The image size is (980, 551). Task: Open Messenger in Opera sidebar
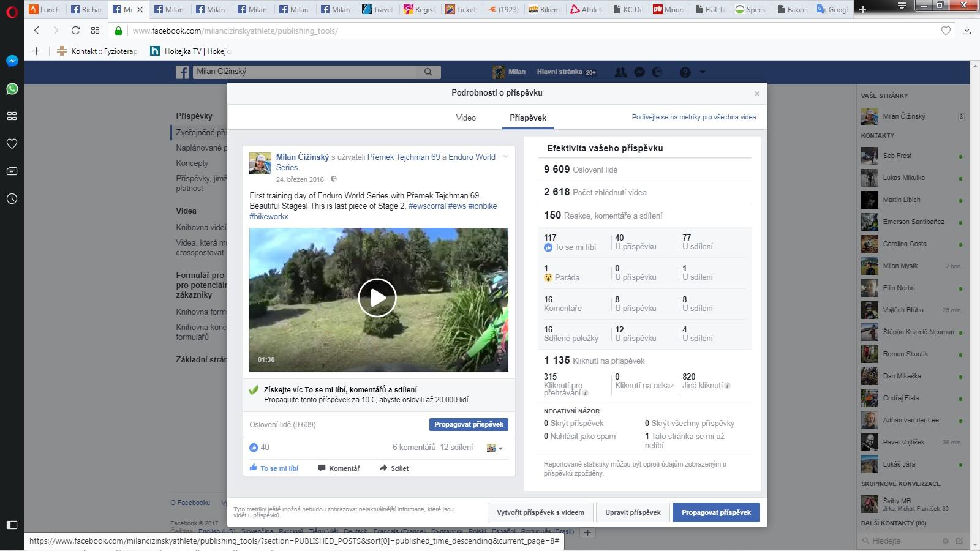12,61
